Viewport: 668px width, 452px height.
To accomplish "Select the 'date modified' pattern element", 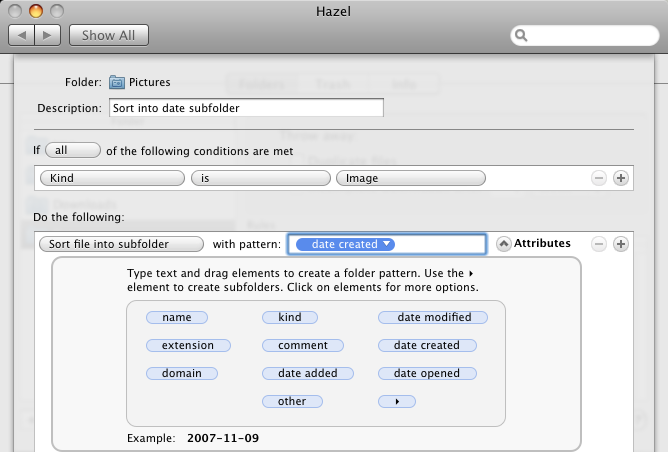I will (433, 317).
